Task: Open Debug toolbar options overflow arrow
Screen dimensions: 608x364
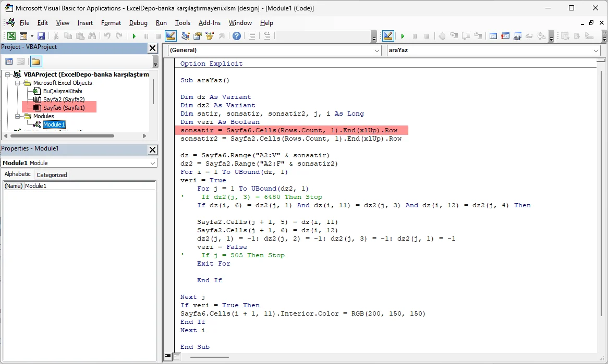Action: (x=551, y=36)
